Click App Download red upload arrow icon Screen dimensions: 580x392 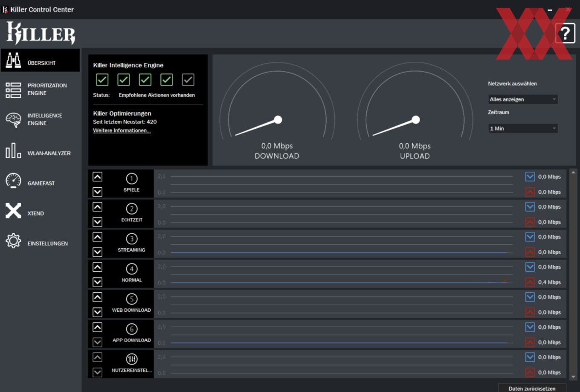tap(530, 343)
